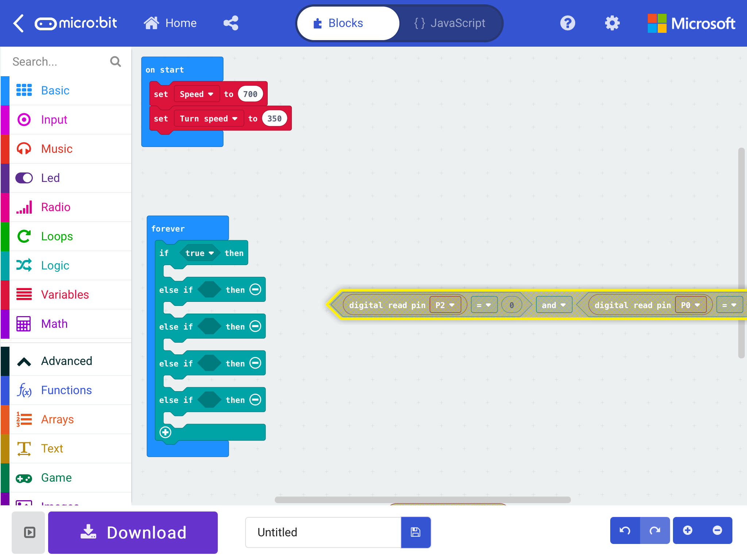Screen dimensions: 747x560
Task: Click the Download button
Action: (x=133, y=532)
